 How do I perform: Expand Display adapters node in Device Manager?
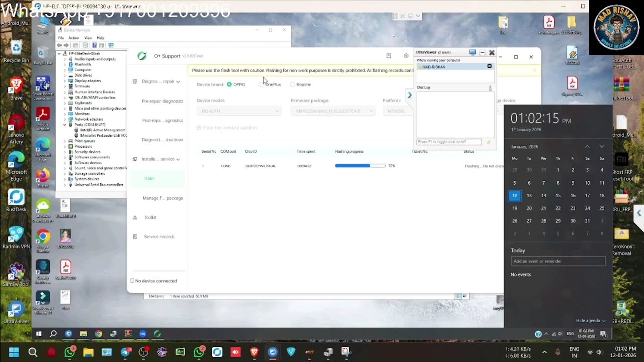click(x=65, y=81)
